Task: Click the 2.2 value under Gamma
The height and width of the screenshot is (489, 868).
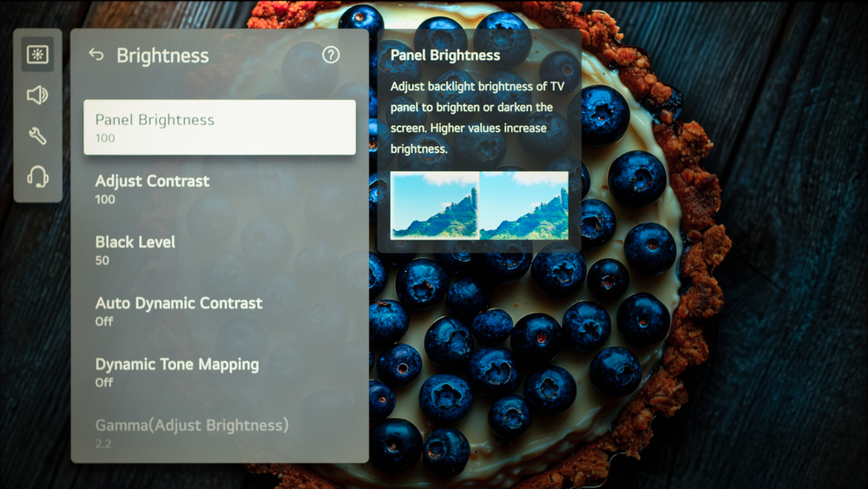Action: point(103,444)
